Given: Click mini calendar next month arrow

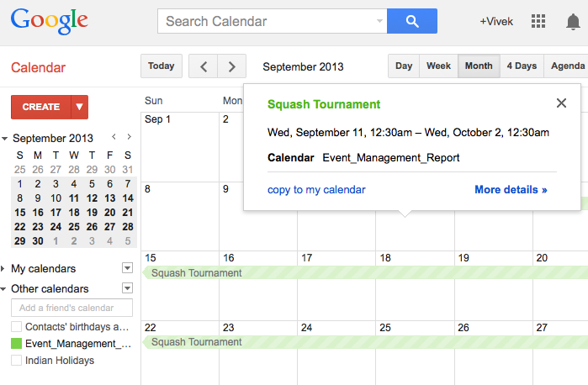Looking at the screenshot, I should pyautogui.click(x=129, y=137).
